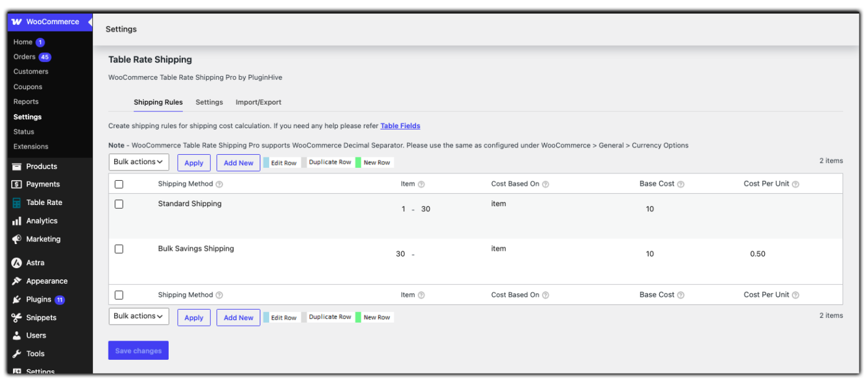Click the WooCommerce logo icon

coord(17,22)
